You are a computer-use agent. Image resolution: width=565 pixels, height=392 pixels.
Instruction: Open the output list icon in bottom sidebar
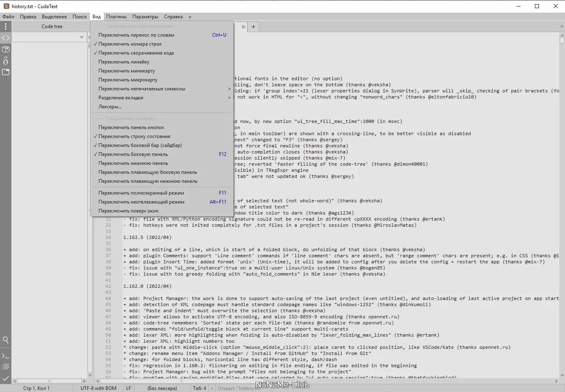tap(5, 366)
